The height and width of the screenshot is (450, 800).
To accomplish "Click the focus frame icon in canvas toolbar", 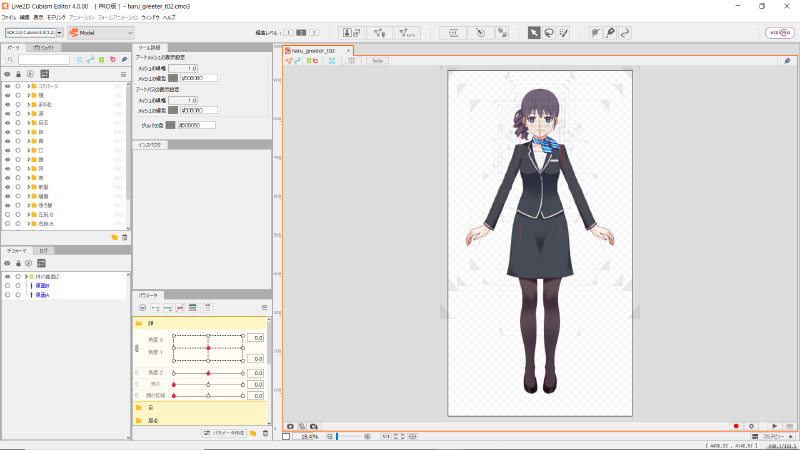I will pos(332,61).
